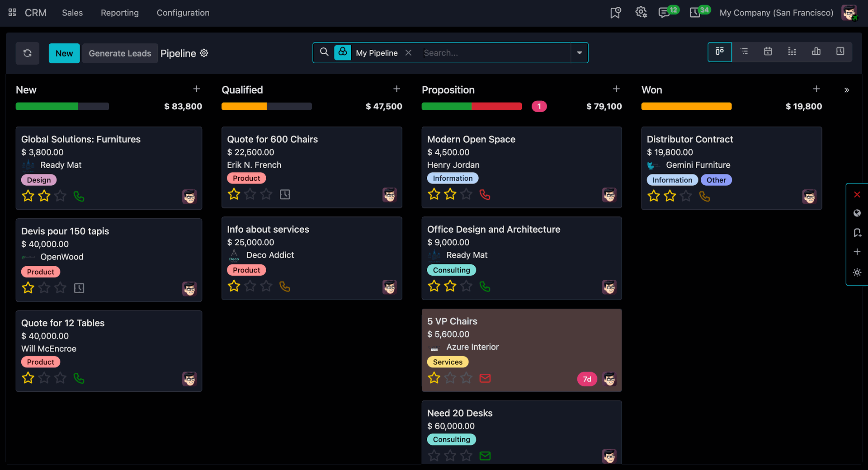The image size is (868, 470).
Task: Set third star priority on Distributor Contract
Action: 686,196
